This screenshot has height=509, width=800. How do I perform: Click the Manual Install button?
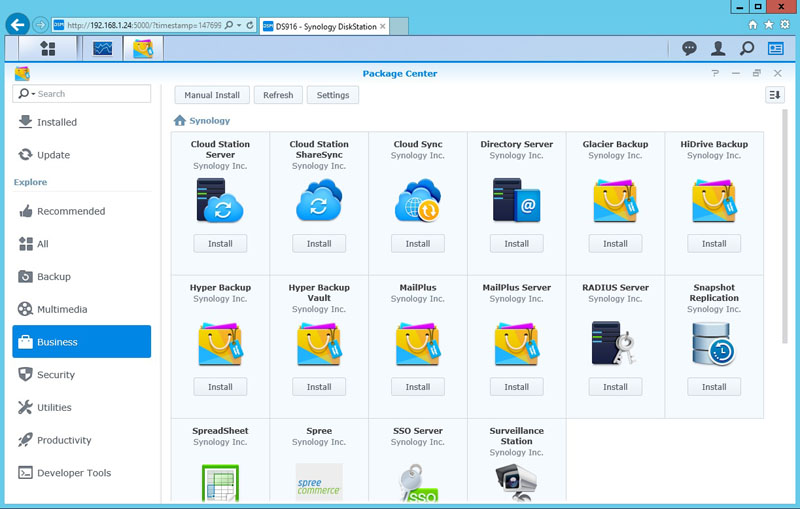pos(212,95)
